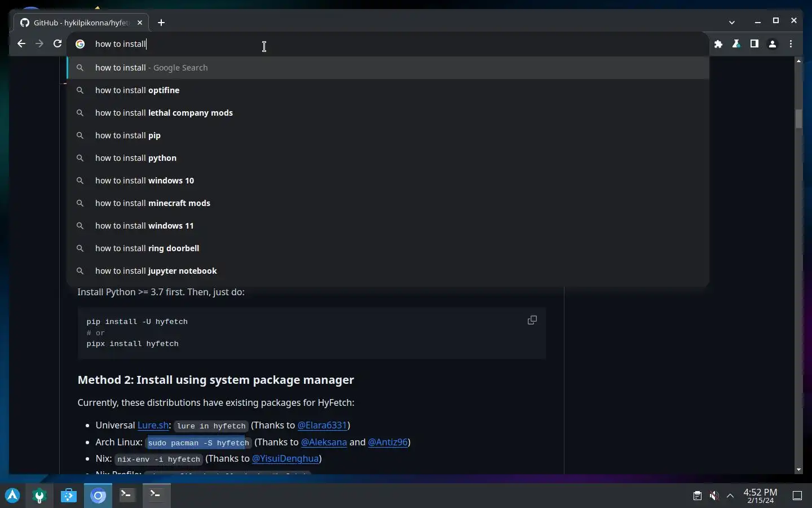Click 'lure in hyfetch' code text

[211, 426]
